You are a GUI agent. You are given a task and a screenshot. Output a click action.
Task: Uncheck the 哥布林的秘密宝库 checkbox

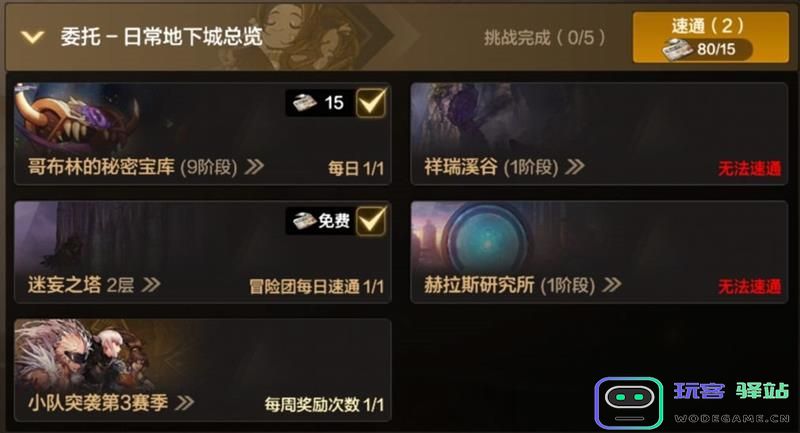pyautogui.click(x=371, y=103)
